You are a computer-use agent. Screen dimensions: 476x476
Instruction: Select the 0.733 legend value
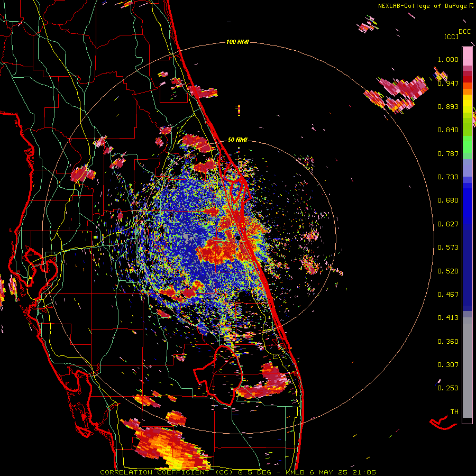point(448,177)
